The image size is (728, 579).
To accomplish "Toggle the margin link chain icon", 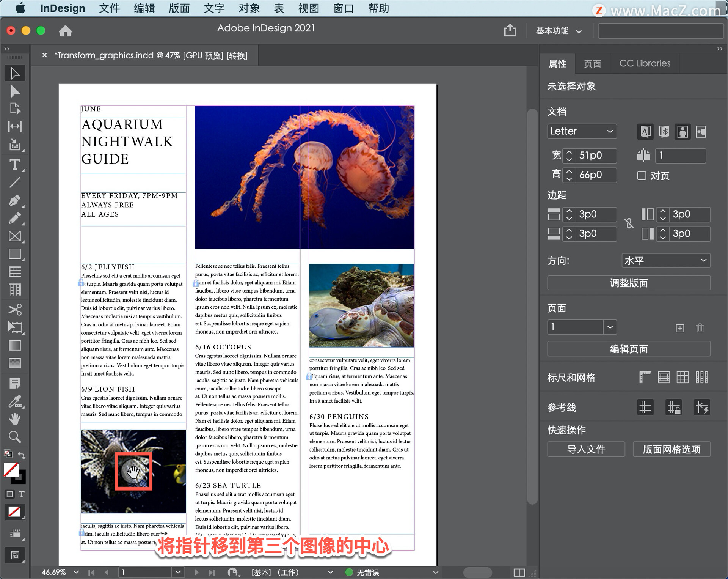I will [629, 223].
